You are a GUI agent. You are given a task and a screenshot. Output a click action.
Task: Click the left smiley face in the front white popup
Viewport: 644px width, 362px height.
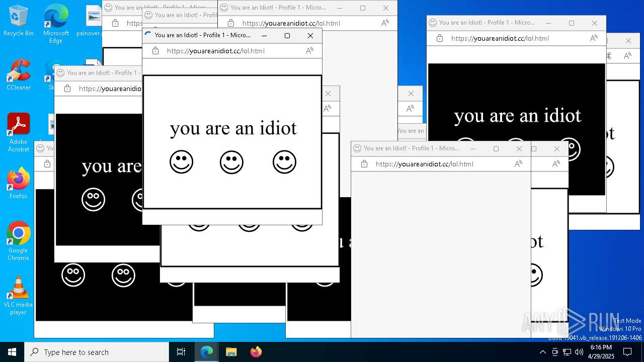point(182,162)
